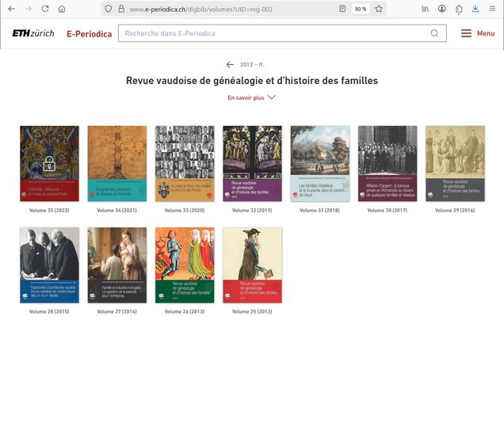
Task: Open the site hamburger menu icon
Action: (466, 33)
